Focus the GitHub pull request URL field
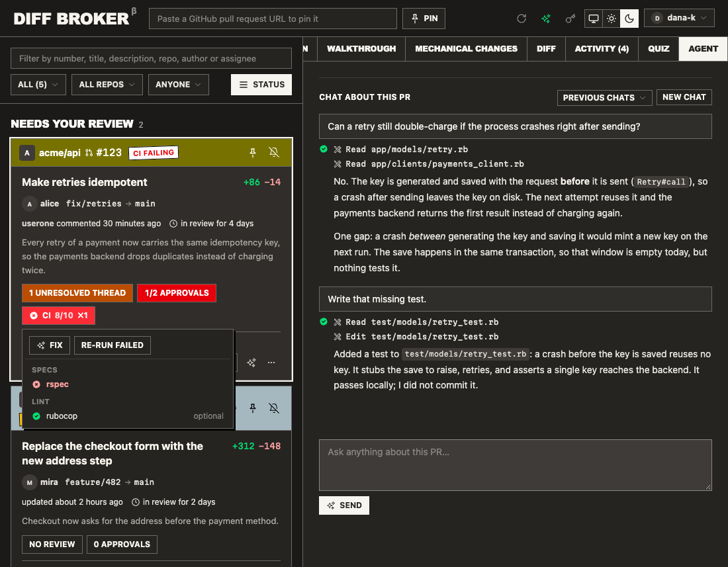Screen dimensions: 728x567 coord(273,19)
